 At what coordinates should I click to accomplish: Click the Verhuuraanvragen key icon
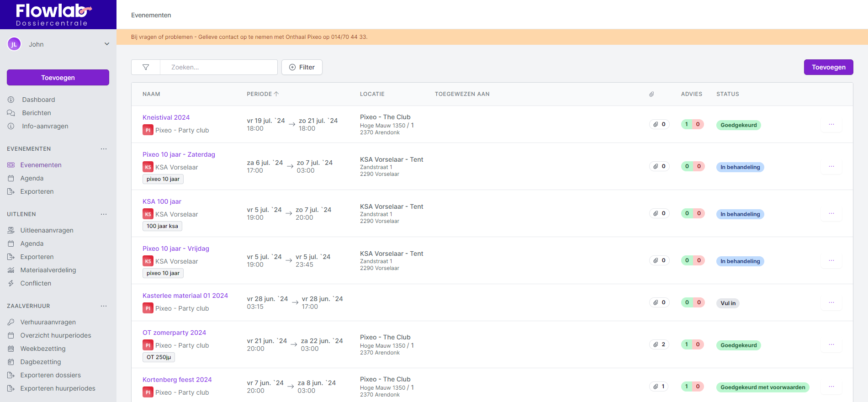point(11,322)
